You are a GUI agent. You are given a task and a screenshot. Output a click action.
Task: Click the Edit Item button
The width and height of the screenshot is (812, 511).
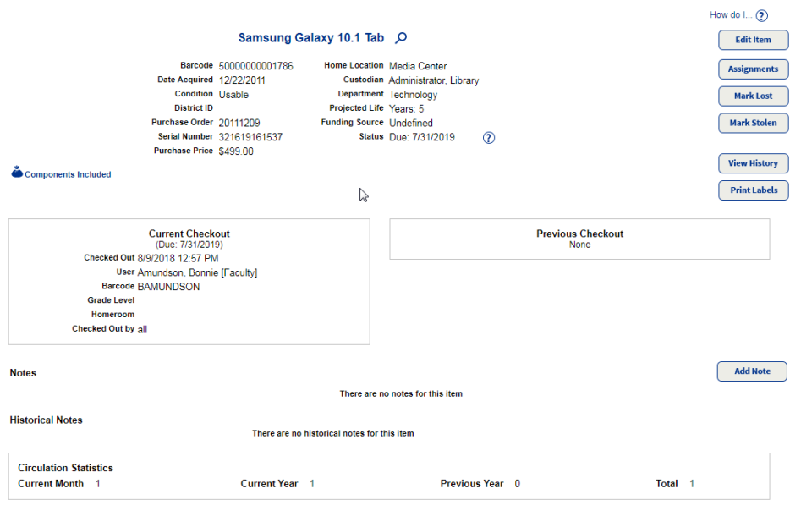[753, 40]
